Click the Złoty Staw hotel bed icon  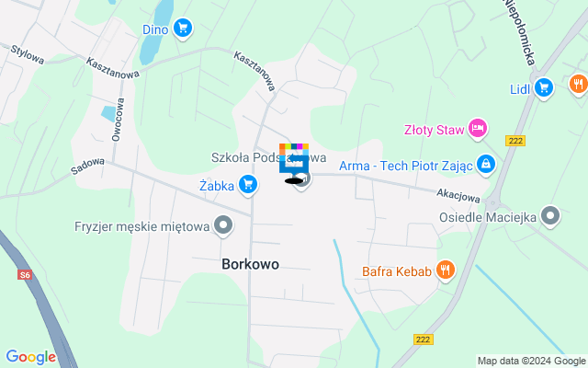(x=478, y=130)
